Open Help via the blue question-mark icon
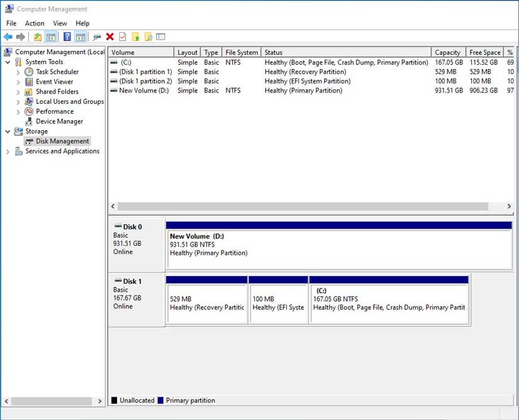This screenshot has height=420, width=519. [67, 37]
